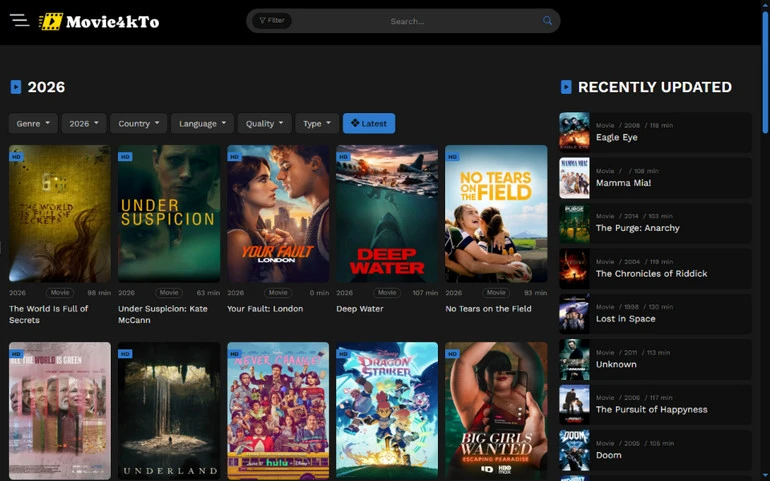The height and width of the screenshot is (481, 770).
Task: Click the blue icon beside Recently Updated
Action: pos(566,87)
